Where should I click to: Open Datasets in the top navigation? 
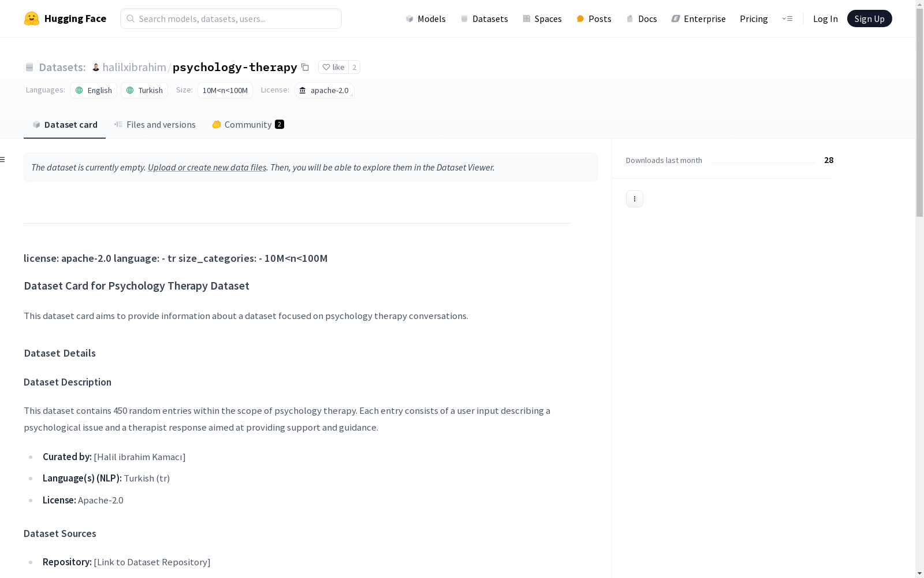click(484, 18)
